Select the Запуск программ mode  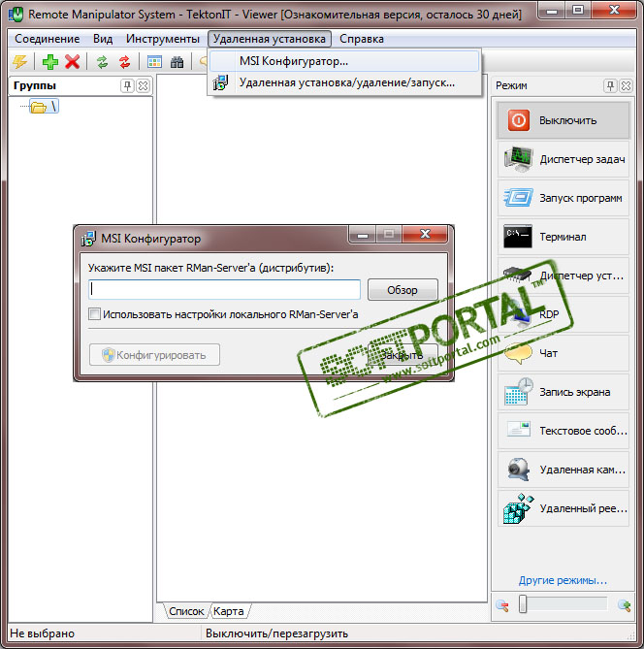pos(563,198)
